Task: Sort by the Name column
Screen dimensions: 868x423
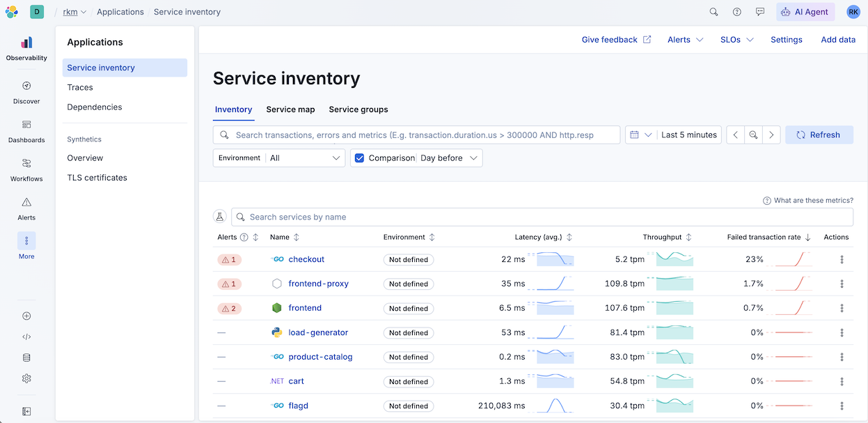Action: [x=285, y=237]
